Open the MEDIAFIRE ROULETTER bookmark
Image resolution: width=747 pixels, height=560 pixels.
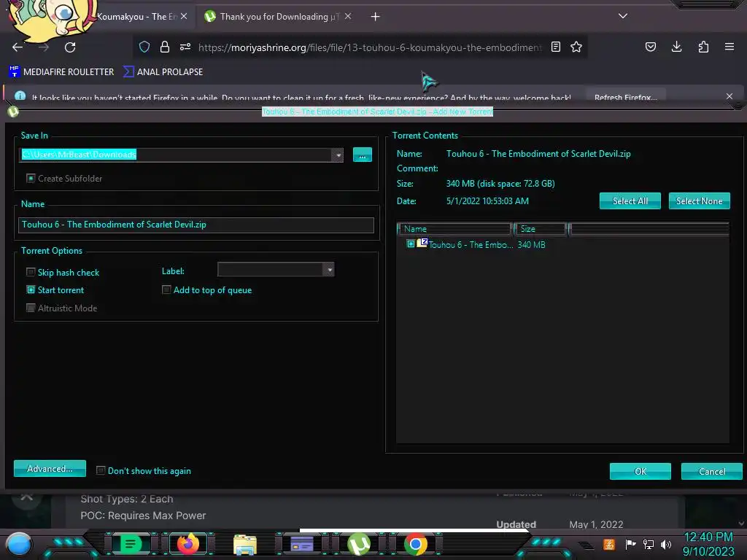[61, 72]
